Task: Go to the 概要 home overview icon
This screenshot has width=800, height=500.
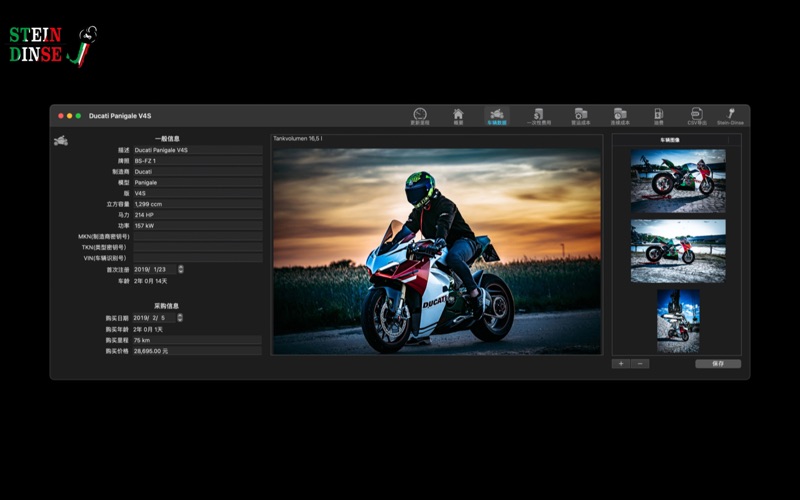Action: click(458, 116)
